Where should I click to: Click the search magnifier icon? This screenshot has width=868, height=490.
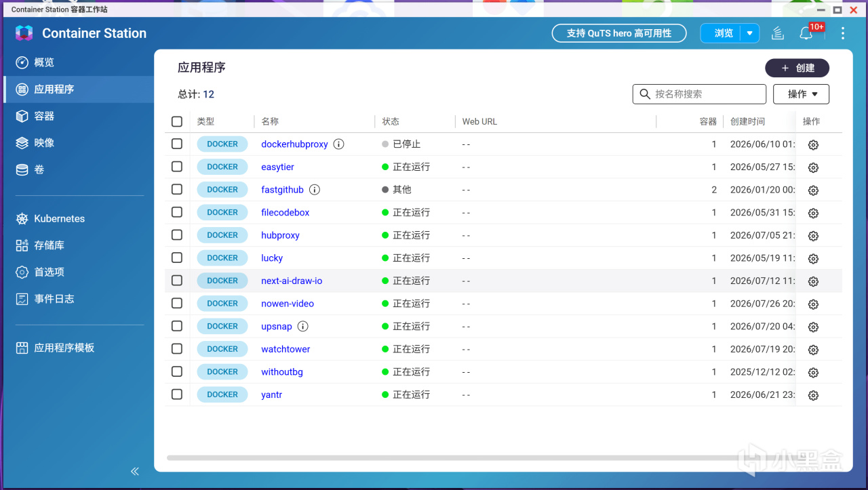(x=644, y=94)
